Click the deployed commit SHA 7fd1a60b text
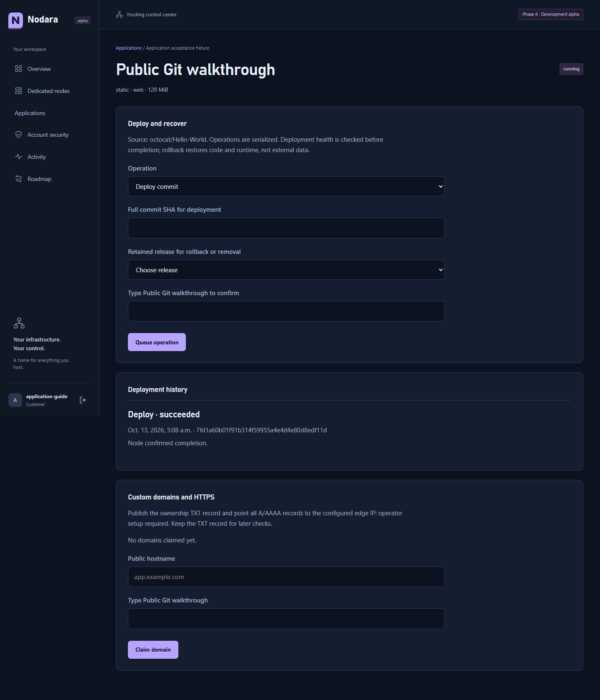The width and height of the screenshot is (600, 700). (x=261, y=430)
